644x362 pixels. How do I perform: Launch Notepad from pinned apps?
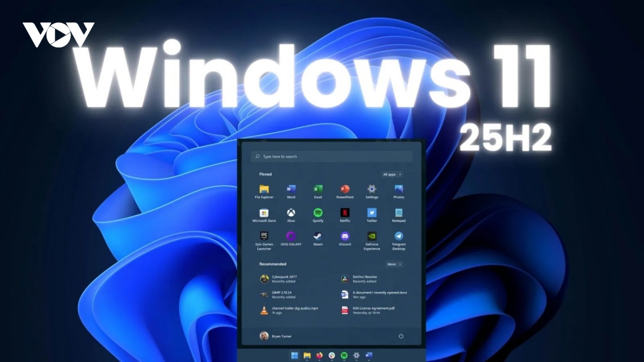pos(399,215)
